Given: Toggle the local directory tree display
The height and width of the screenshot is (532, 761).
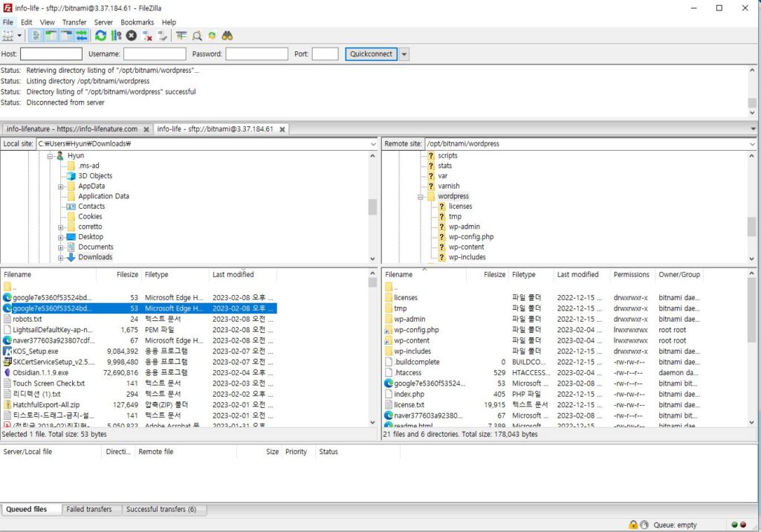Looking at the screenshot, I should point(51,36).
